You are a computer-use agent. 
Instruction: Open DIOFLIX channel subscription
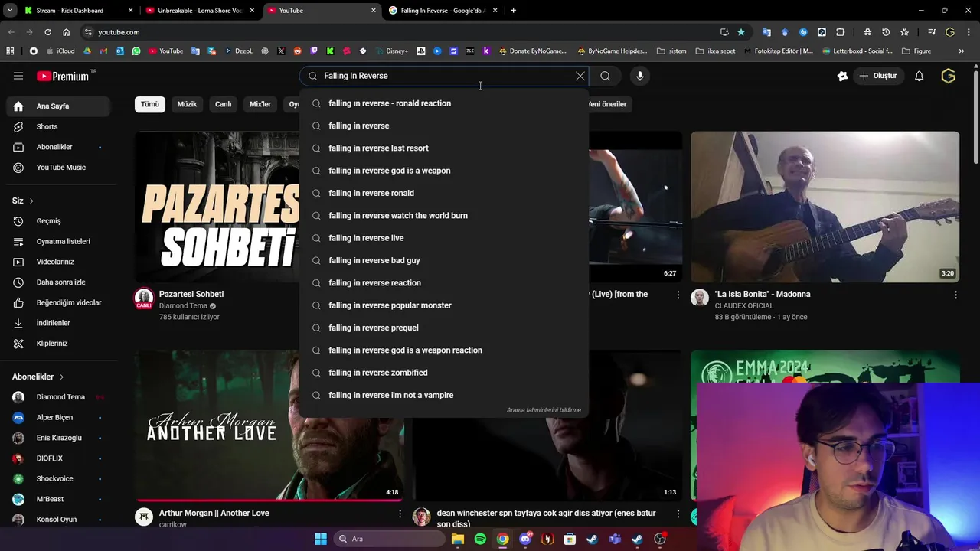point(60,458)
